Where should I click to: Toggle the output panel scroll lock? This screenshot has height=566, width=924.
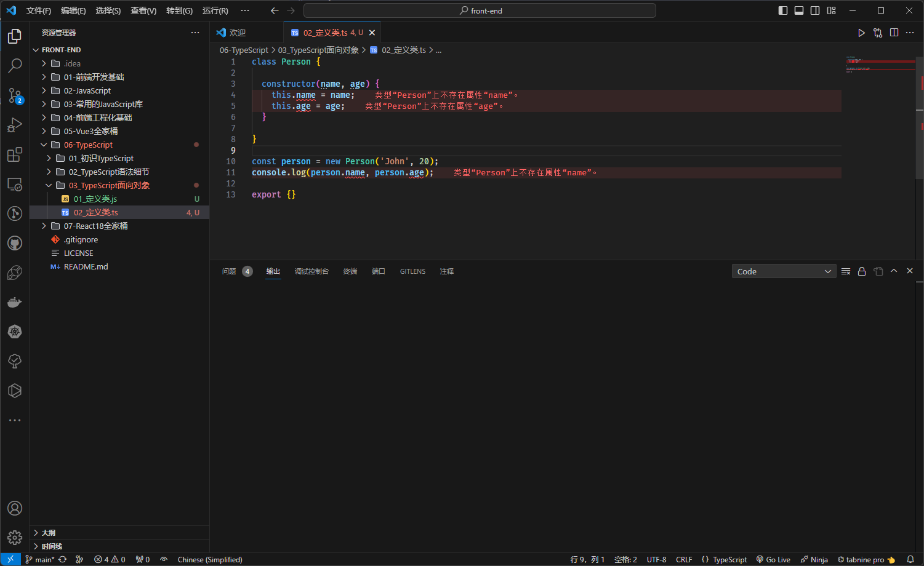coord(862,271)
